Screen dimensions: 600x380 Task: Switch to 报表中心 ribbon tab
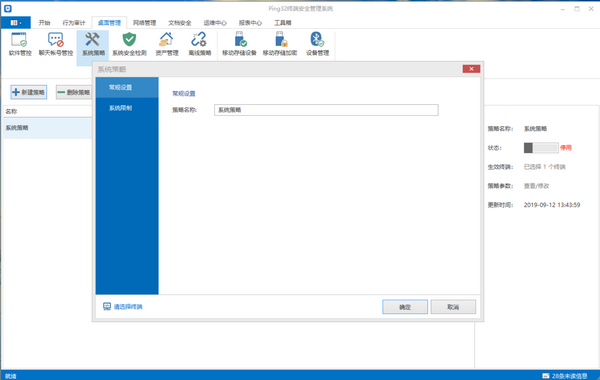point(250,23)
